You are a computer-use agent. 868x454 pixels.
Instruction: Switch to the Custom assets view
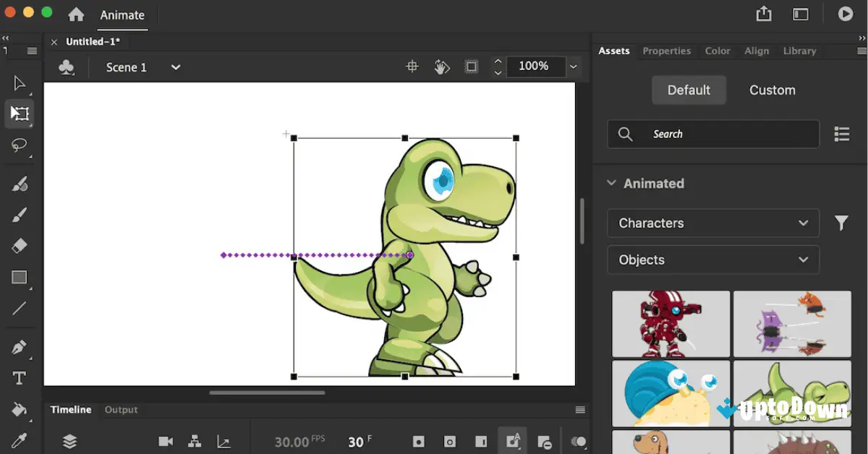[x=771, y=90]
